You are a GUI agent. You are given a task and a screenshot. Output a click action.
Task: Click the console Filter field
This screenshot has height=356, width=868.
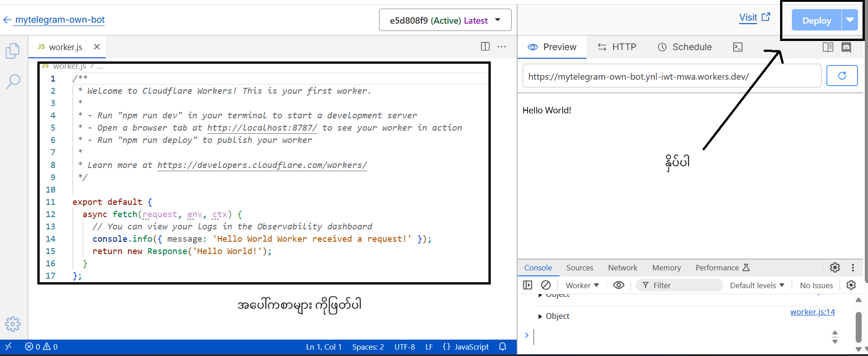[679, 285]
